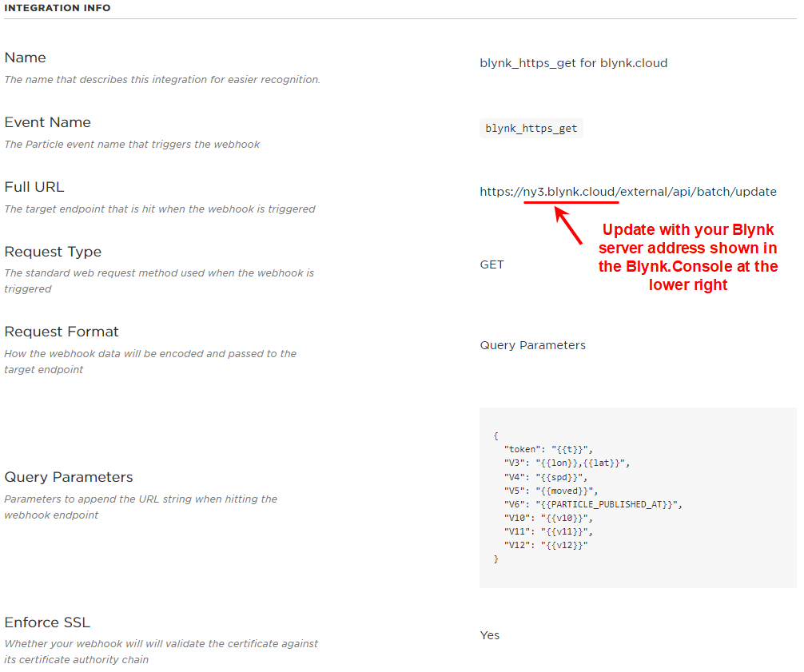Click description 'The target endpoint that is hit'
The width and height of the screenshot is (804, 672).
[160, 209]
